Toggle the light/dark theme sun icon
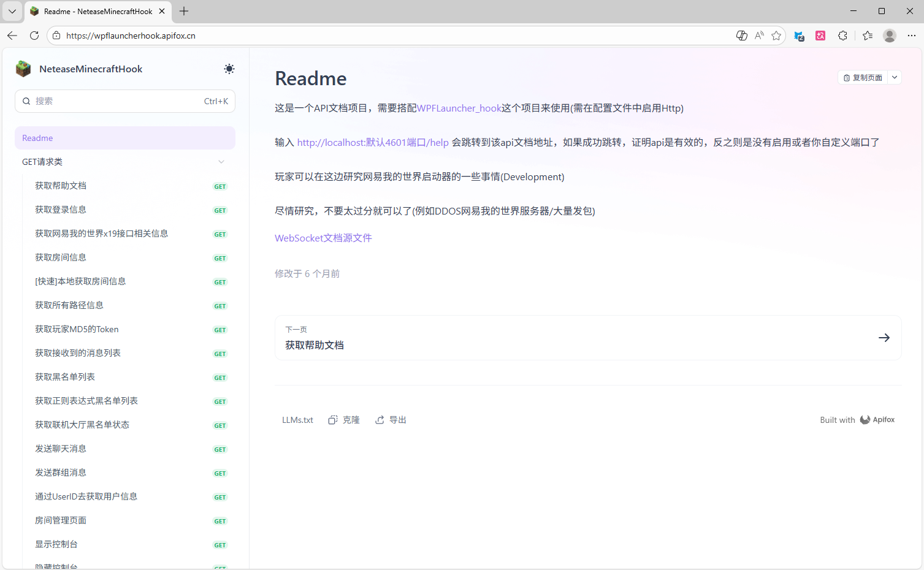 (x=229, y=69)
